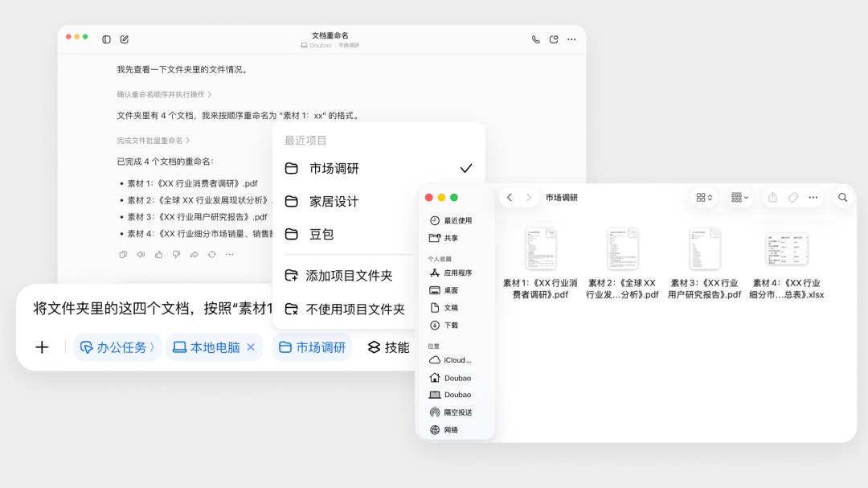The height and width of the screenshot is (488, 868).
Task: Click 素材 3:《XX 行业用户研究报告》.pdf in chat list
Action: 197,217
